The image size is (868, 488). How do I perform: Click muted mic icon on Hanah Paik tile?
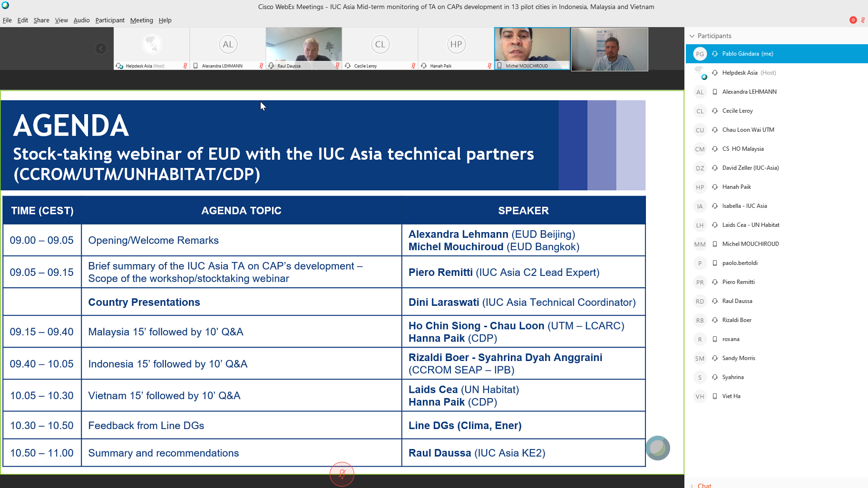[x=489, y=66]
